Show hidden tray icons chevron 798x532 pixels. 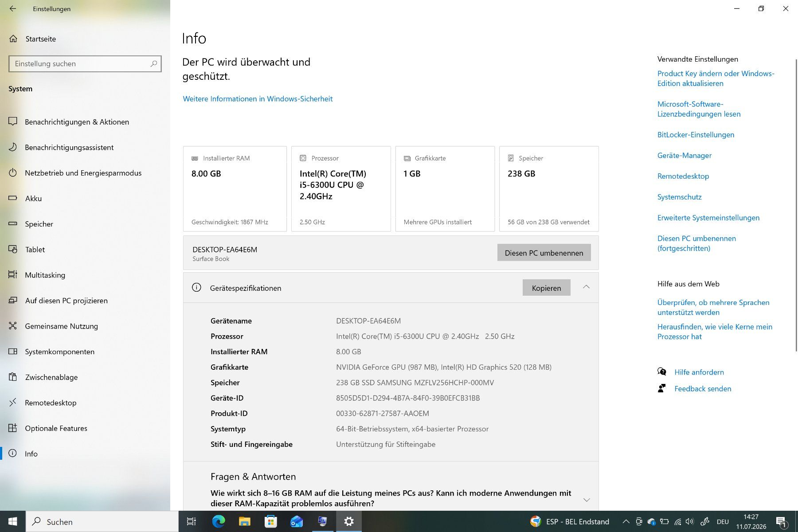[x=626, y=521]
